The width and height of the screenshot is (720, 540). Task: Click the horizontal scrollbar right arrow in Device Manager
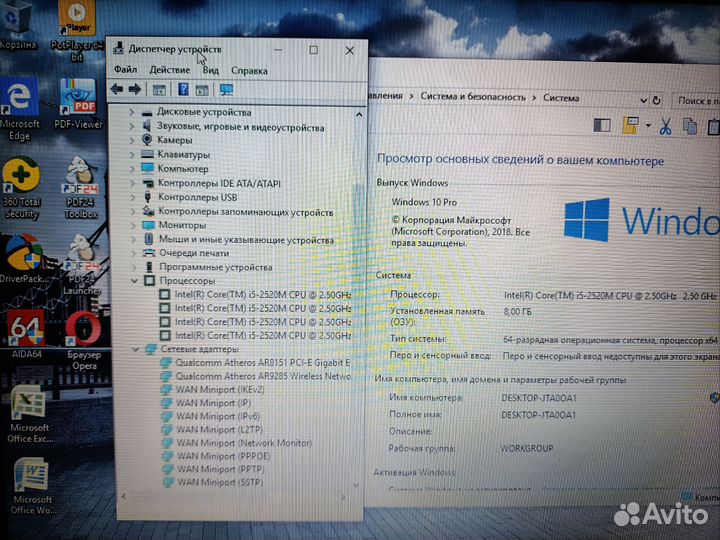(343, 497)
